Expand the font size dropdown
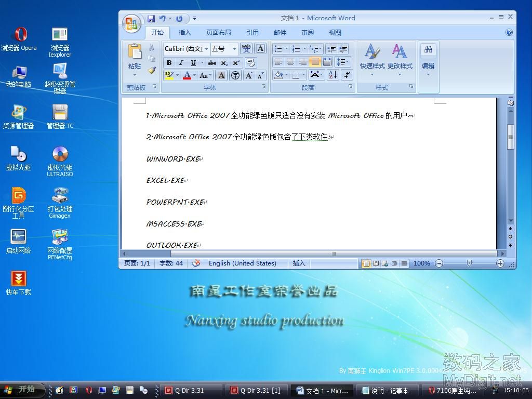This screenshot has width=532, height=399. (x=234, y=49)
